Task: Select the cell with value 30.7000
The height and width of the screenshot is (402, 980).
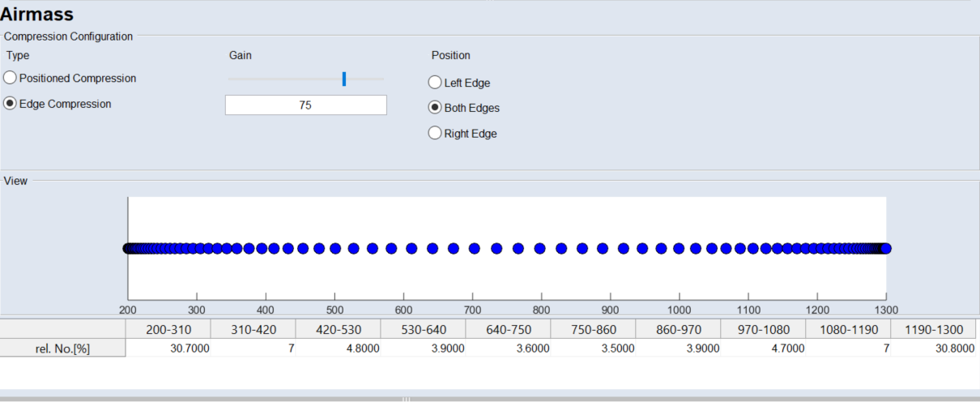Action: (168, 348)
